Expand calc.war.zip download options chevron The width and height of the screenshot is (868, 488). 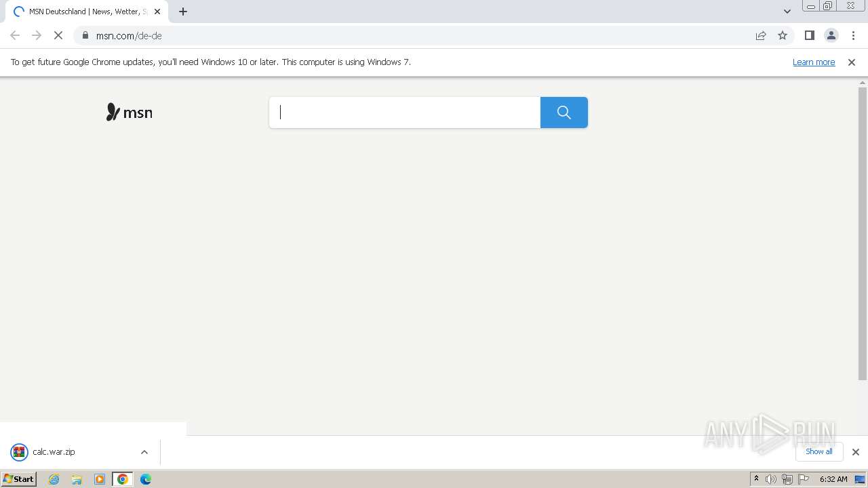(144, 452)
